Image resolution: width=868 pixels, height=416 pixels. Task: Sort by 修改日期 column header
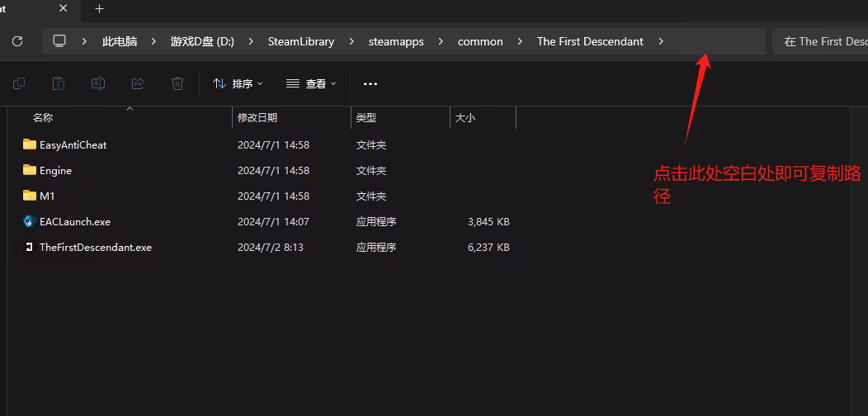point(257,117)
